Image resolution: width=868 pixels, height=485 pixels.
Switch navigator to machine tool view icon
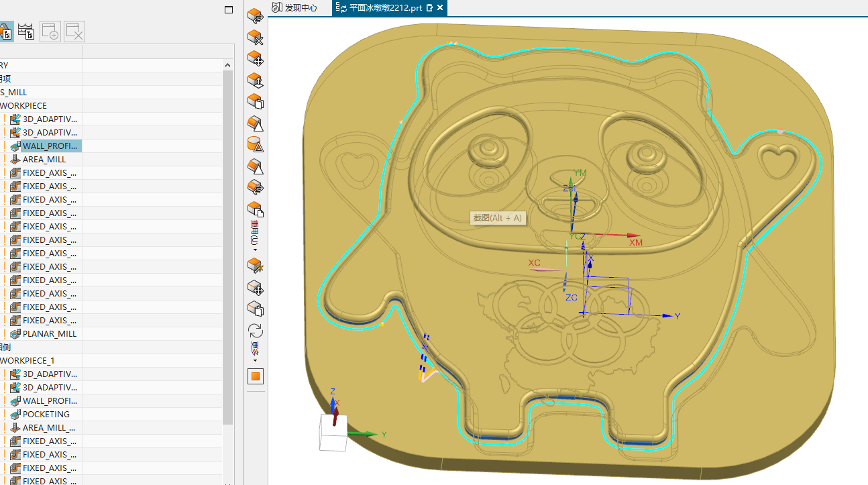pyautogui.click(x=25, y=32)
